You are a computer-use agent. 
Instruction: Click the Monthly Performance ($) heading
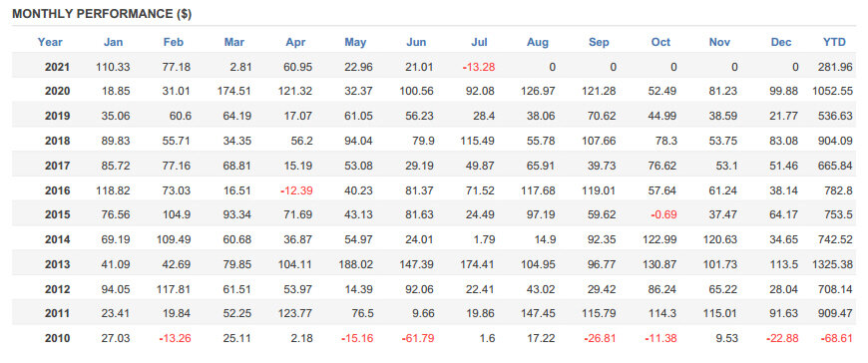102,14
